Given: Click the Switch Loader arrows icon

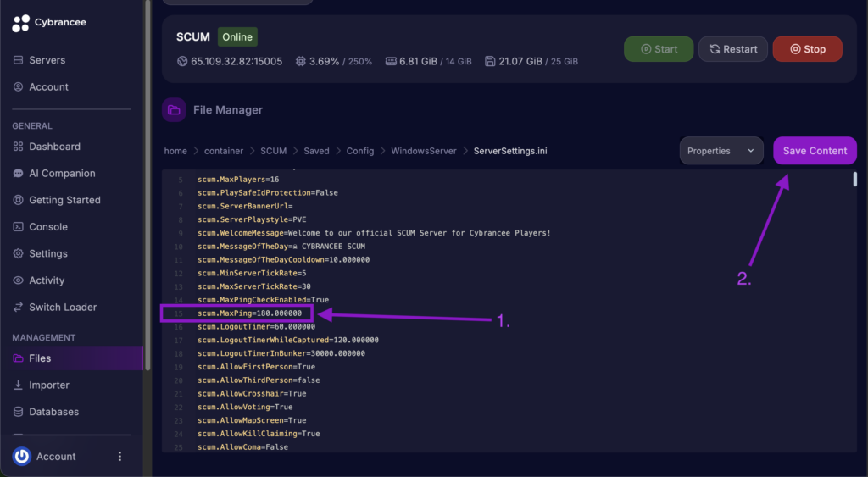Looking at the screenshot, I should (19, 307).
